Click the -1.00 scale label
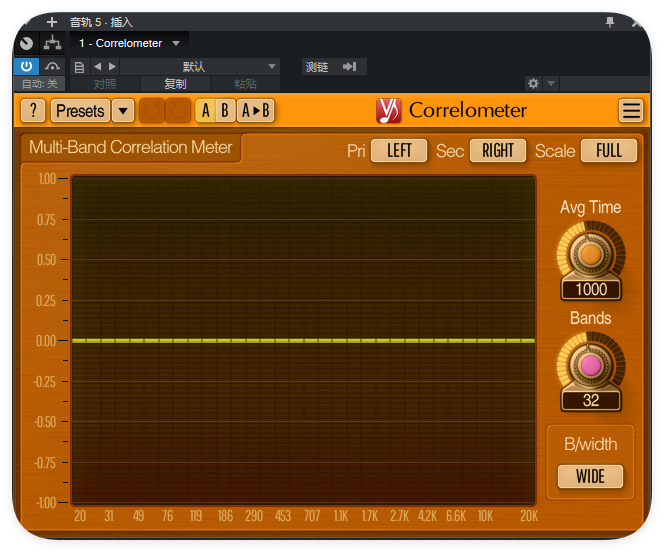Image resolution: width=664 pixels, height=552 pixels. click(46, 503)
